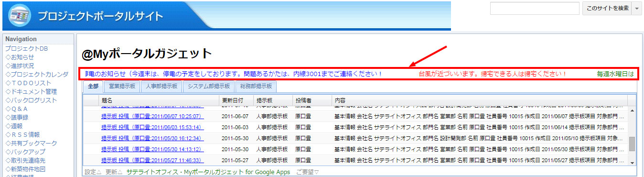Open プロジェクトDB in the Navigation
The image size is (644, 177).
coord(26,48)
